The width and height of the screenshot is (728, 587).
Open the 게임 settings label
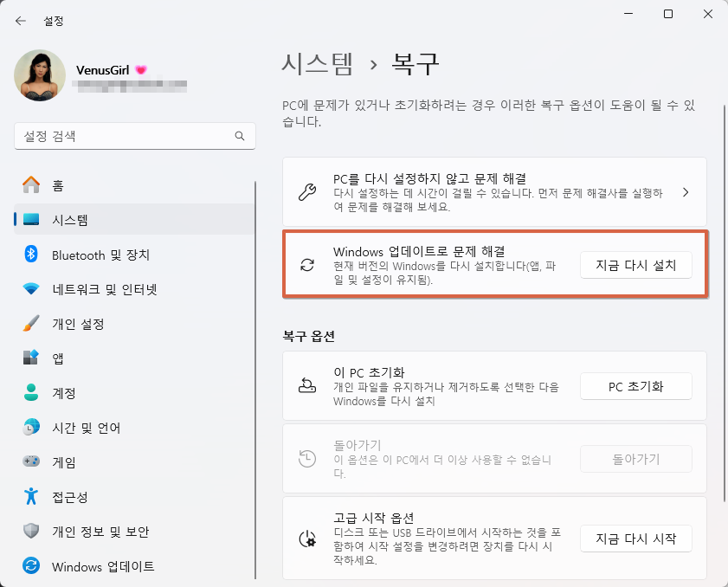[63, 462]
